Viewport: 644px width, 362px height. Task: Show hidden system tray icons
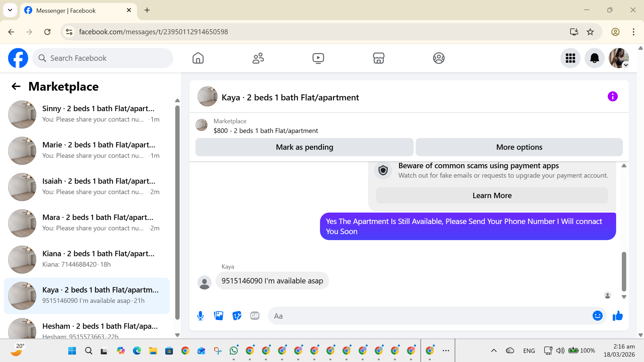[494, 351]
